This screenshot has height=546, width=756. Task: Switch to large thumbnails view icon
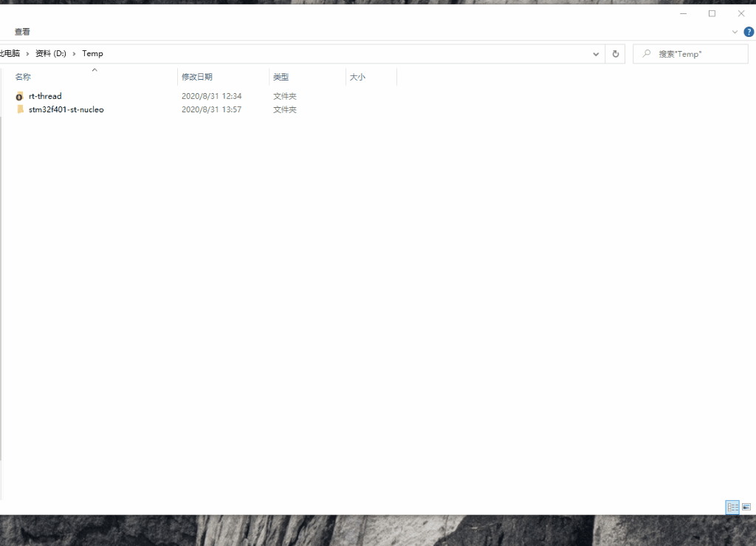click(746, 507)
